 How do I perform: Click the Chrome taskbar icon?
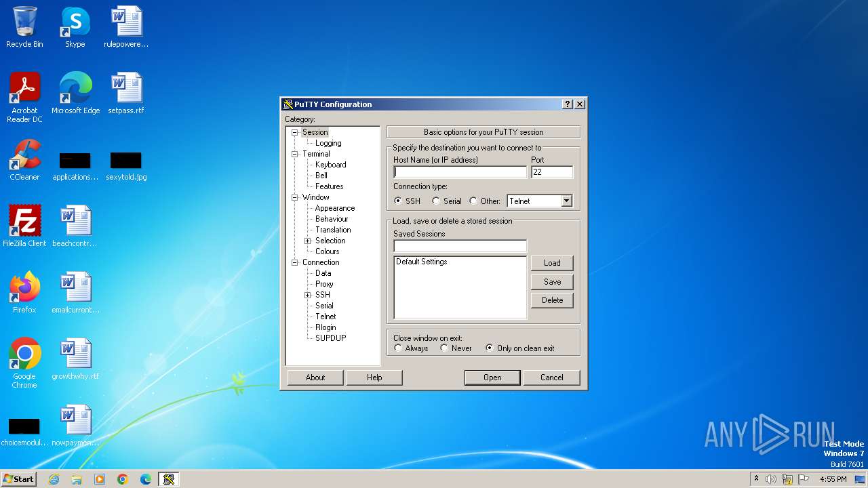(123, 479)
